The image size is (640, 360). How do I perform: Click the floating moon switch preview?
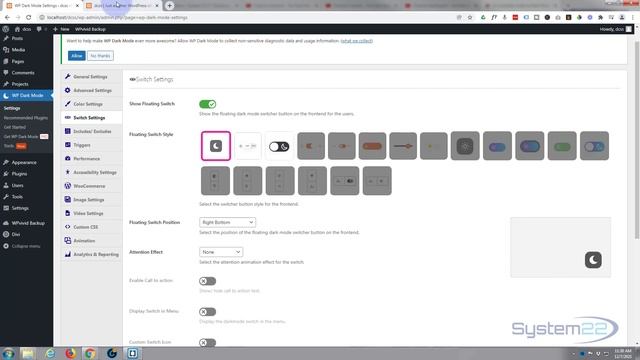pyautogui.click(x=593, y=260)
